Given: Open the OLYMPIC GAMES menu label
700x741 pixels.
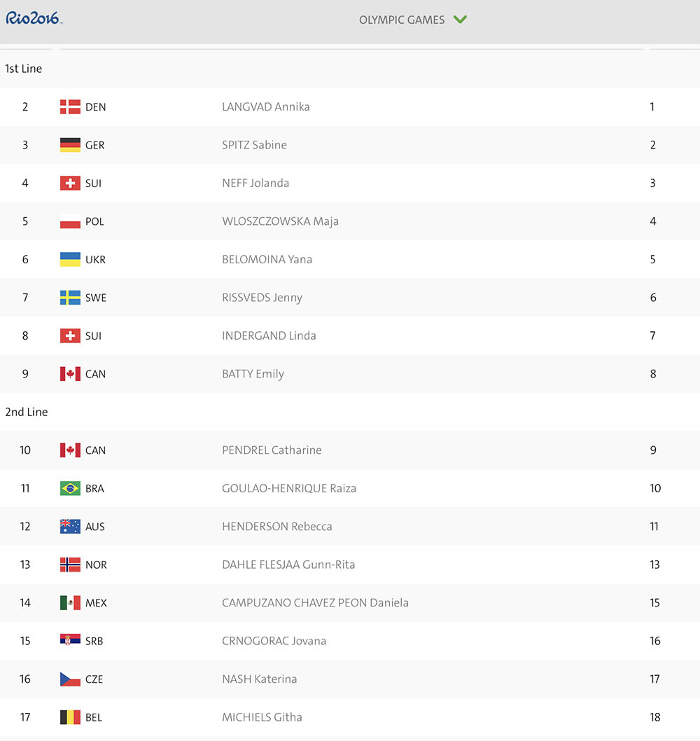Looking at the screenshot, I should point(402,20).
